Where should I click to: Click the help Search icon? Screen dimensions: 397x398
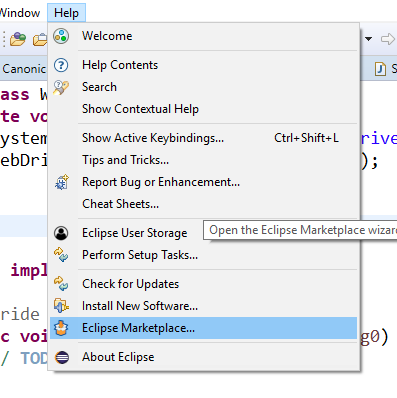tap(61, 87)
